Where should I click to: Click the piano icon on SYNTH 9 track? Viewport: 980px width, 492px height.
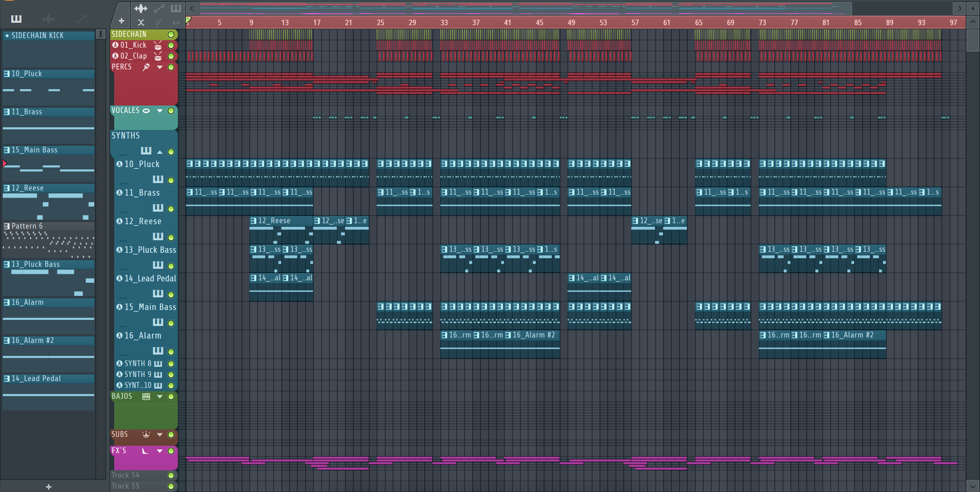(158, 374)
